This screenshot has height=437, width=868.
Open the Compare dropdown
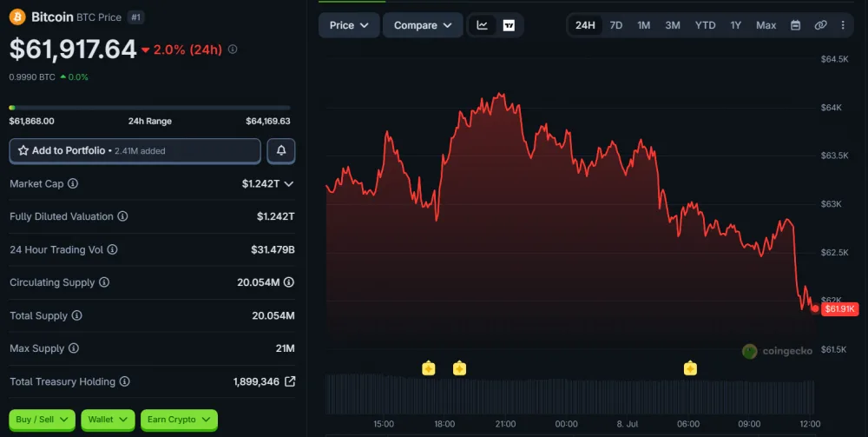coord(423,25)
